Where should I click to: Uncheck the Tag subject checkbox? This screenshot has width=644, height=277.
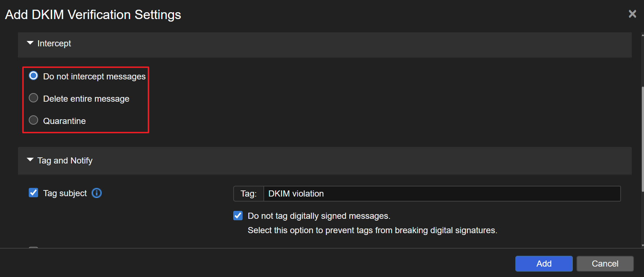coord(33,193)
